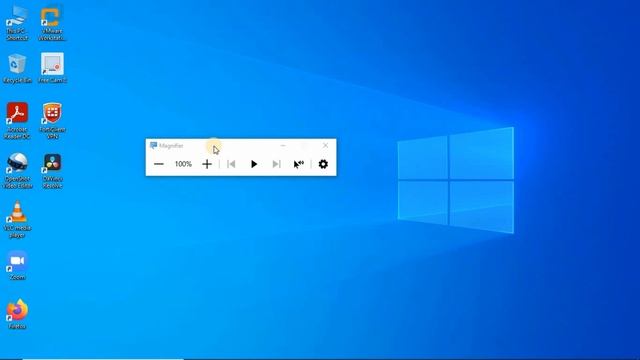The image size is (640, 360).
Task: Select Acrobat Reader DC desktop icon
Action: [17, 120]
